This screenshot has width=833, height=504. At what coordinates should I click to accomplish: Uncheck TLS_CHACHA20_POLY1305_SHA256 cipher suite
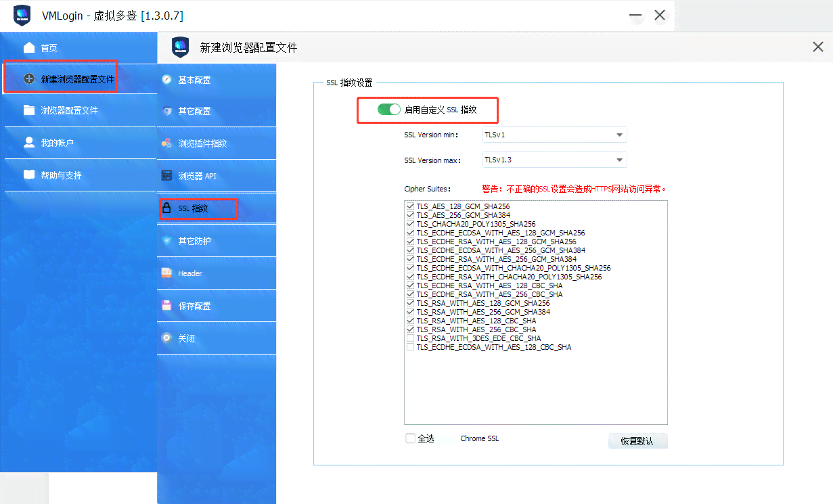[410, 223]
